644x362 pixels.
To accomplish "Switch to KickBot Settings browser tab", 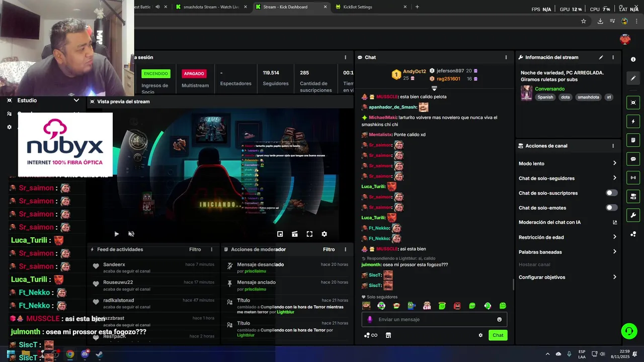I will (x=370, y=7).
